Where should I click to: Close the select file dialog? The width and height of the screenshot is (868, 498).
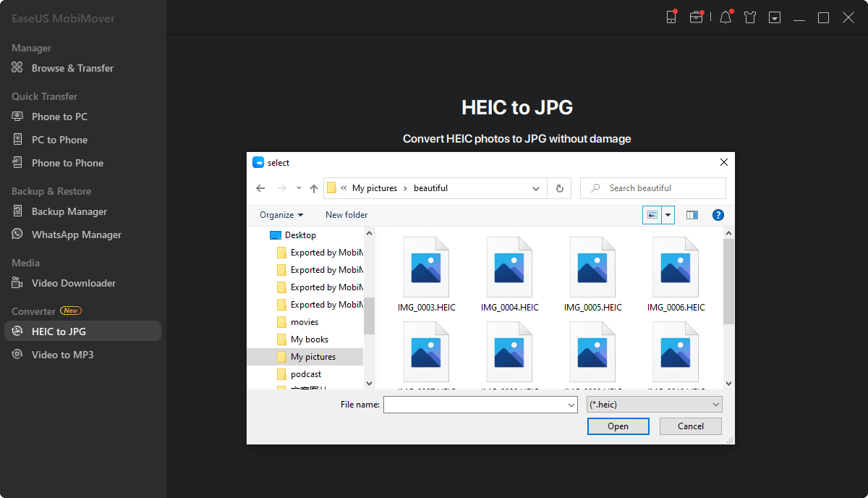723,163
